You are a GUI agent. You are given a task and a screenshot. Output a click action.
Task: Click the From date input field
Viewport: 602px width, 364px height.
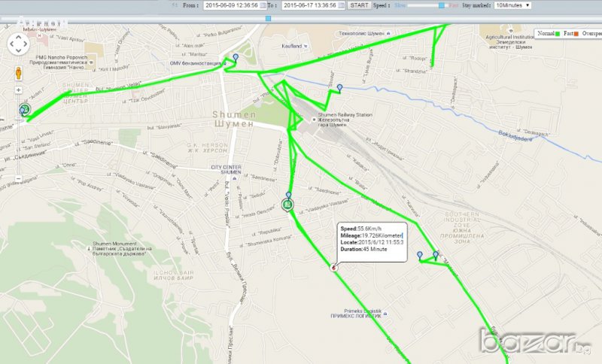[230, 5]
